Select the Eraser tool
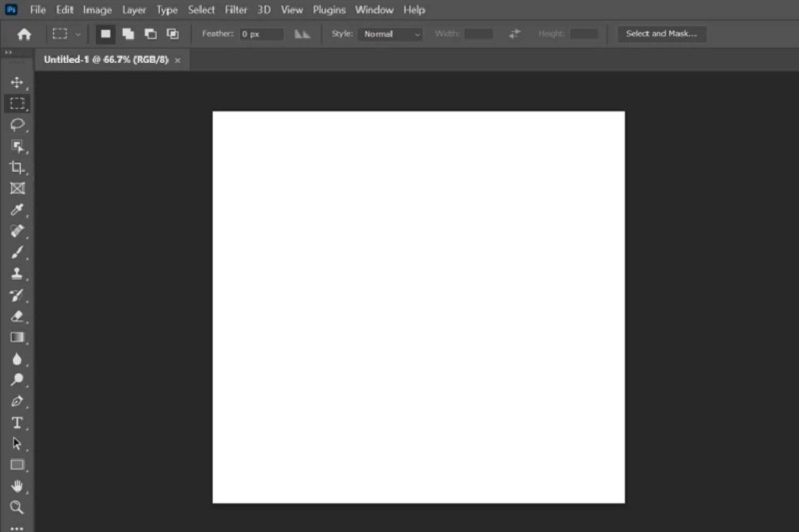799x532 pixels. [x=17, y=316]
